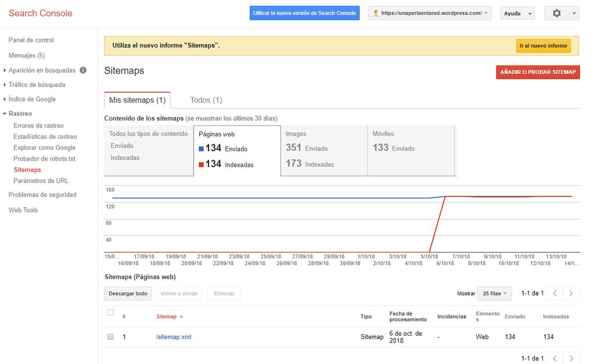Viewport: 595px width, 364px height.
Task: Click the sort arrow next to Sitemap column
Action: (181, 316)
